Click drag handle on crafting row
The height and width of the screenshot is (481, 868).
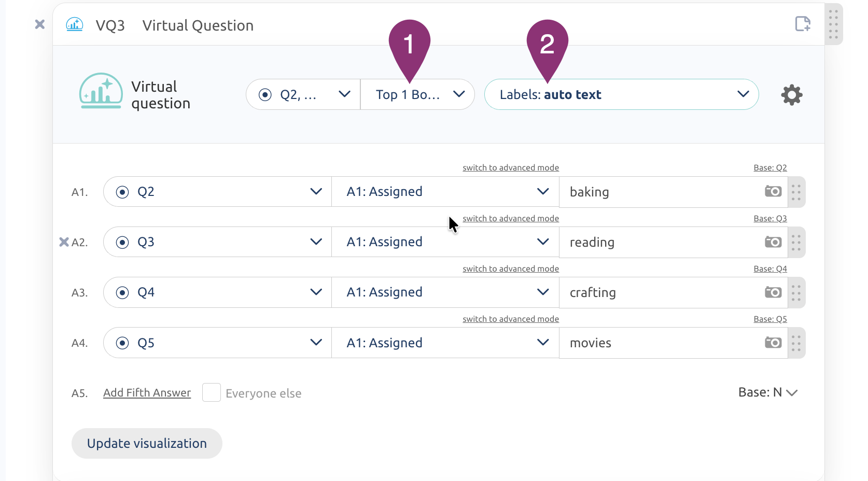pyautogui.click(x=796, y=293)
